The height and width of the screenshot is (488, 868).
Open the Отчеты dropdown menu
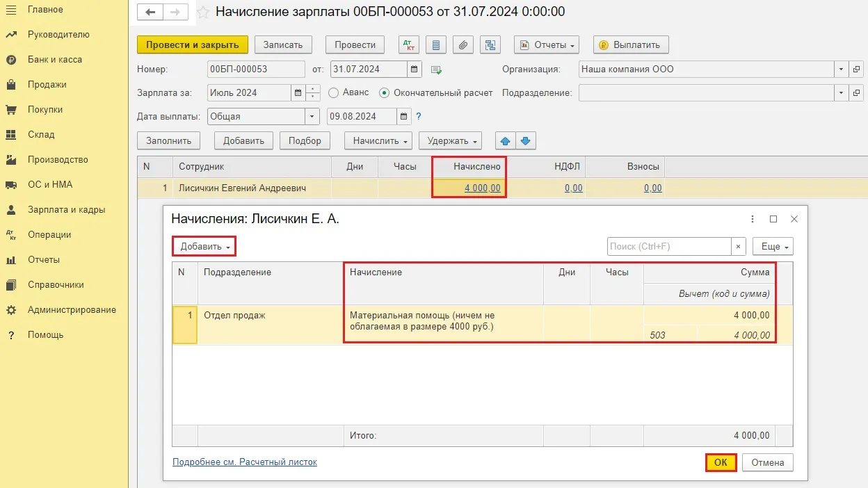pyautogui.click(x=547, y=44)
